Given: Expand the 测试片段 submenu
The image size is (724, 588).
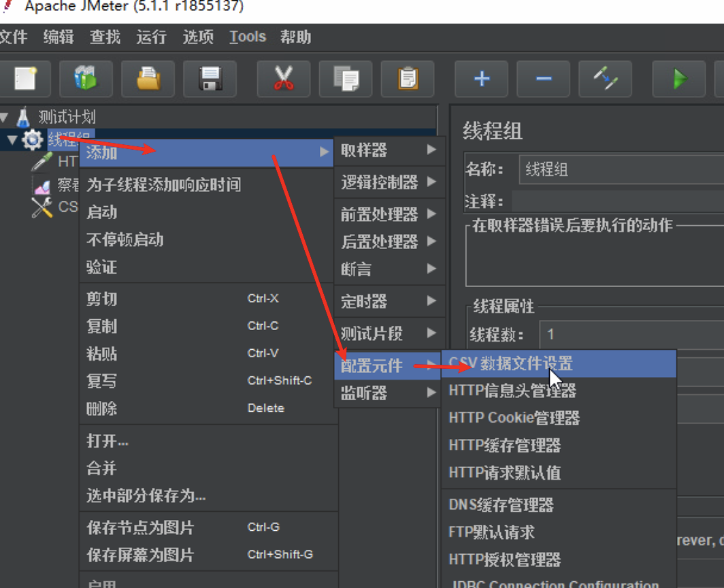Looking at the screenshot, I should click(x=389, y=333).
